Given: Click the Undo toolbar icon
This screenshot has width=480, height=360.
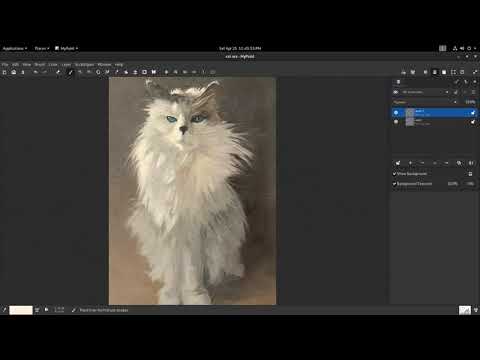Looking at the screenshot, I should coord(35,72).
